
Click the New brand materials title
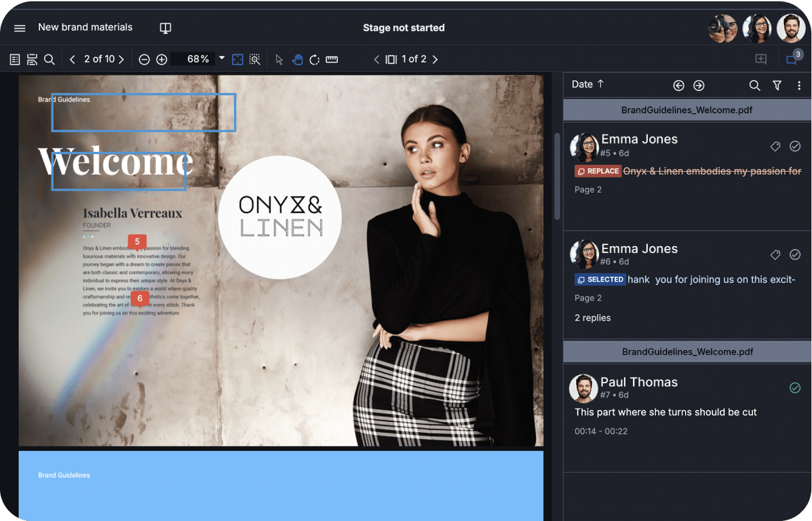pyautogui.click(x=85, y=27)
